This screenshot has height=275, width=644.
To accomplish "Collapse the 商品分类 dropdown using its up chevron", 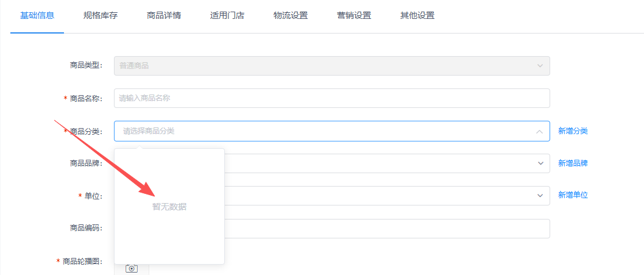I will [539, 131].
